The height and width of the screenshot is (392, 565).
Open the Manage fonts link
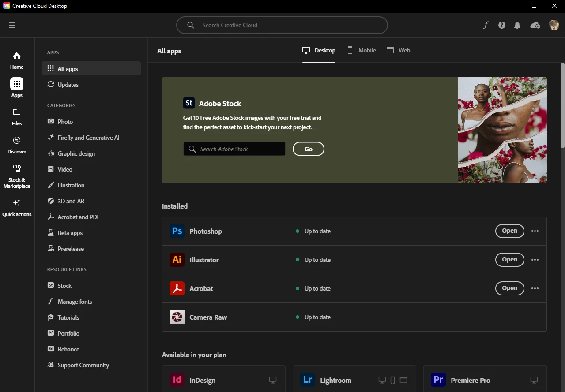coord(91,302)
